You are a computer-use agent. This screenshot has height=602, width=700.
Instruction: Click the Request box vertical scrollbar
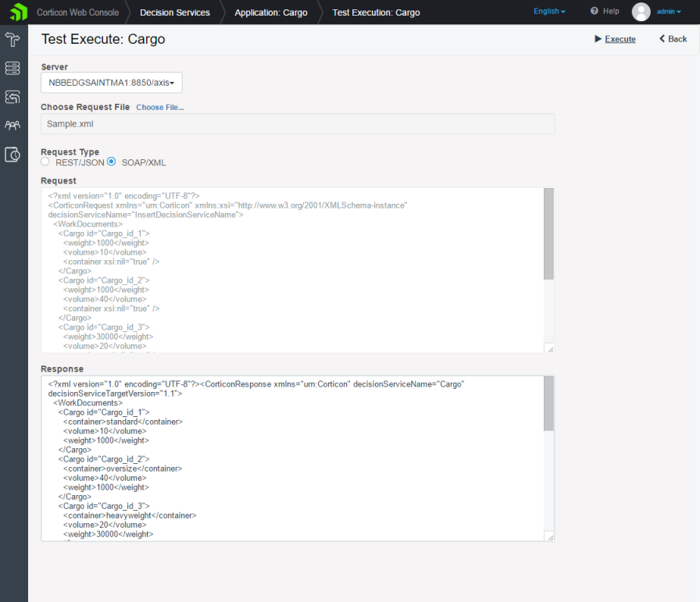pyautogui.click(x=548, y=233)
